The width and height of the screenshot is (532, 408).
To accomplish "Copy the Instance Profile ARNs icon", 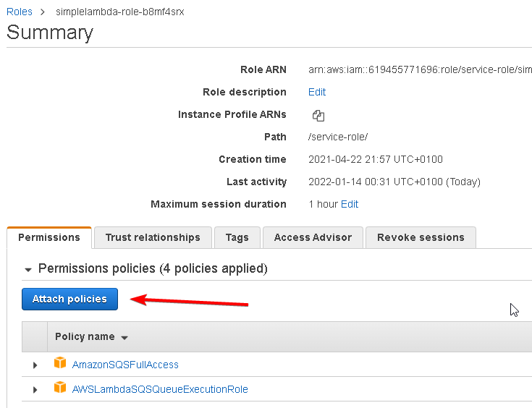I will pyautogui.click(x=318, y=116).
